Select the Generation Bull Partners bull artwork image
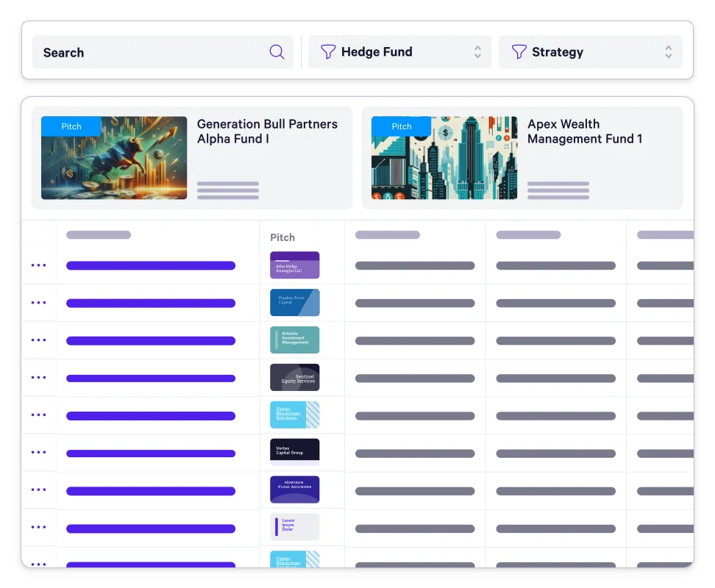 (114, 165)
